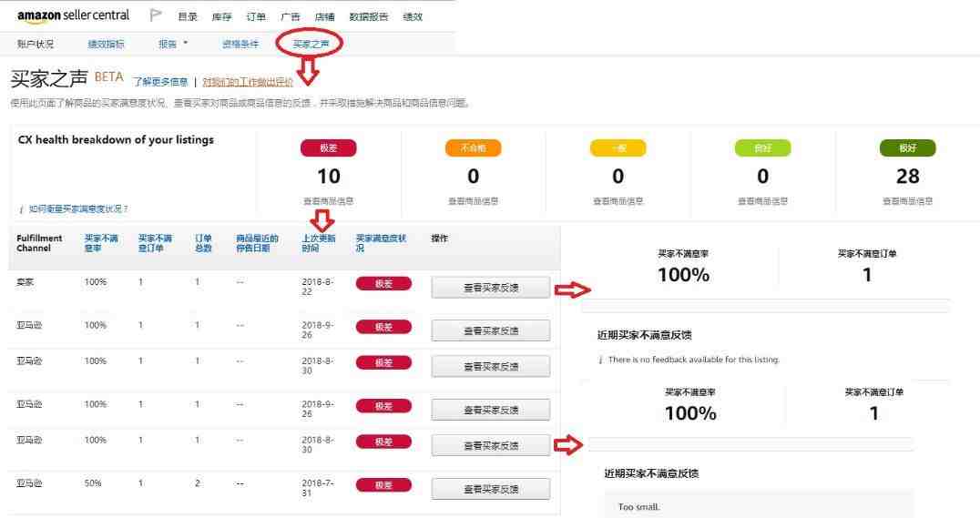Viewport: 980px width, 518px height.
Task: Open the 对我们的工作做出评价 link
Action: click(x=248, y=82)
